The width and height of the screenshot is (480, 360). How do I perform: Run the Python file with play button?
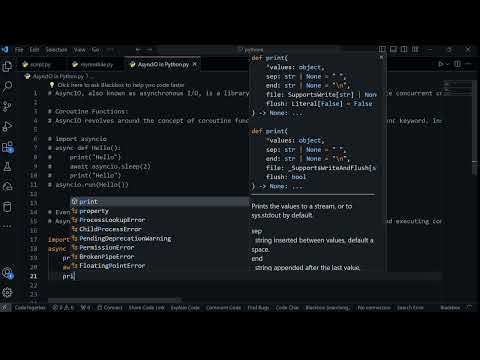[441, 64]
